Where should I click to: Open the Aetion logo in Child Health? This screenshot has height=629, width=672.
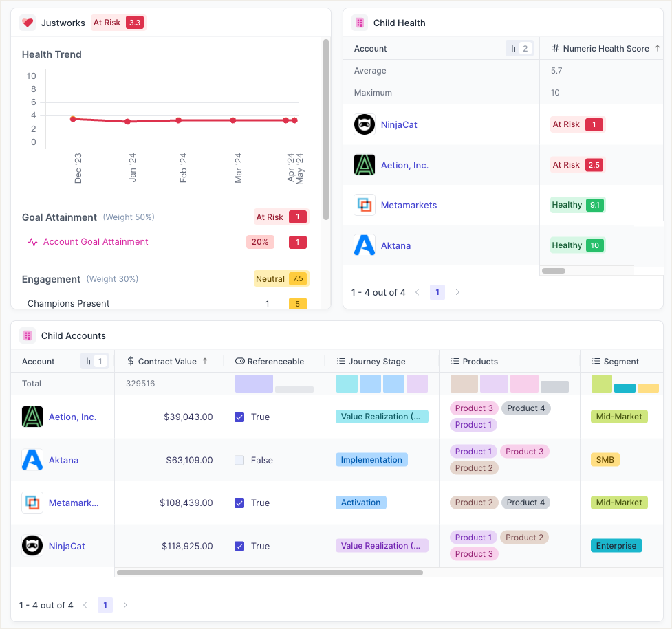[x=365, y=165]
